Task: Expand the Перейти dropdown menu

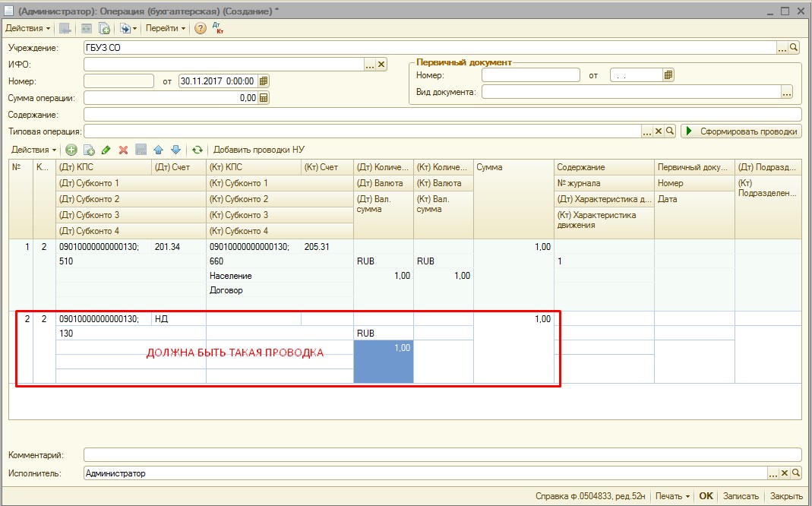Action: [166, 28]
